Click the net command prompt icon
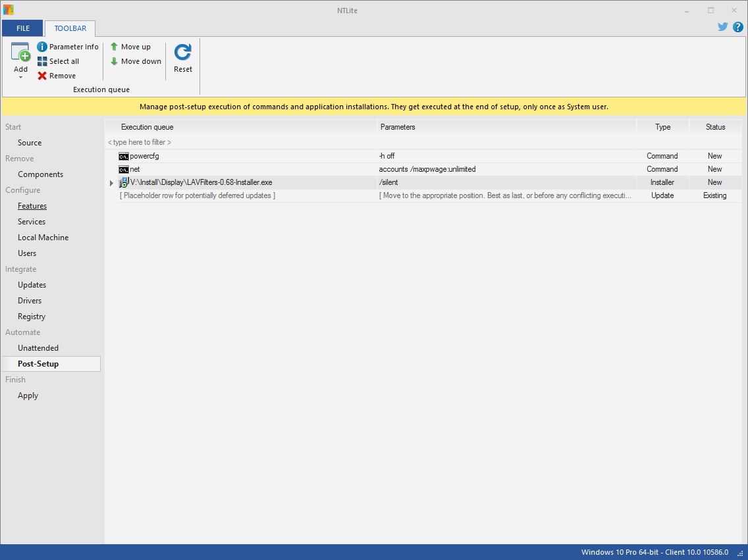Viewport: 748px width, 560px height. [124, 170]
